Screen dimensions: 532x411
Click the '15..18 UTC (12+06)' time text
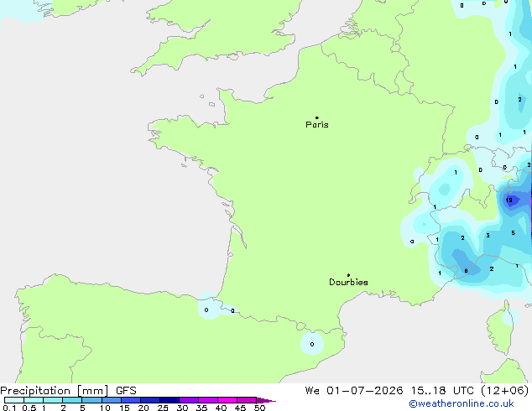pos(470,391)
